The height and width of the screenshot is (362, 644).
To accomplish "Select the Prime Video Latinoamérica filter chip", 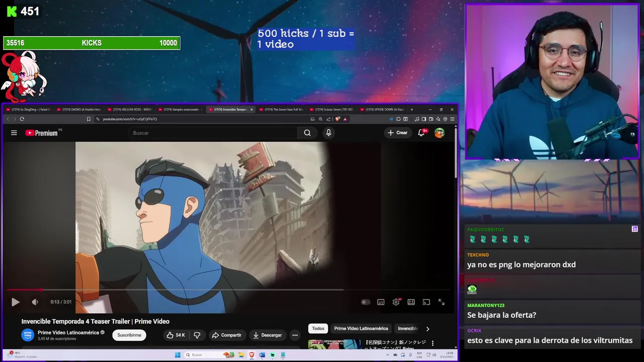I will 361,328.
